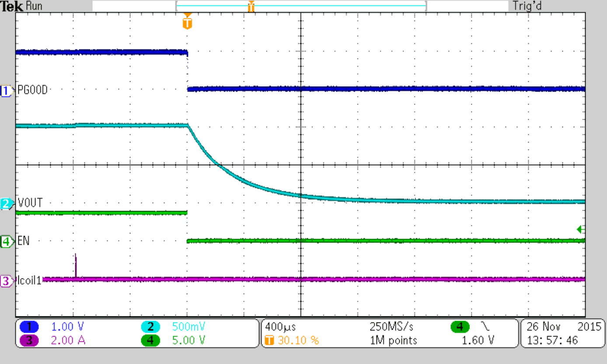This screenshot has height=364, width=607.
Task: Click the trigger source channel 4 badge
Action: (460, 326)
